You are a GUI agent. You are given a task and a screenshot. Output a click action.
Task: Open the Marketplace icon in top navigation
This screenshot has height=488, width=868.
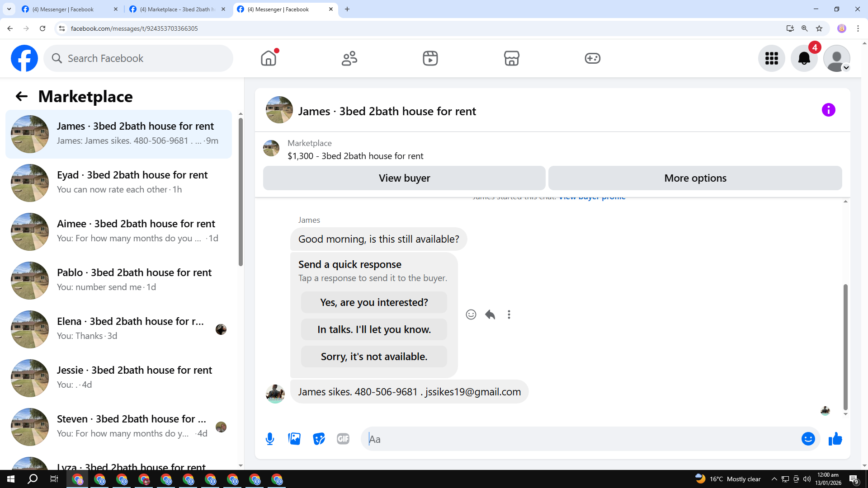(511, 58)
